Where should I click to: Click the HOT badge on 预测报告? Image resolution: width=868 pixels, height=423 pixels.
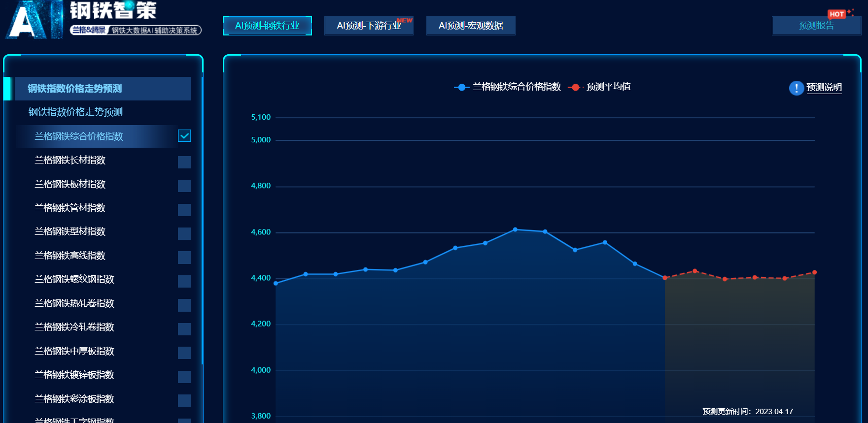click(836, 14)
